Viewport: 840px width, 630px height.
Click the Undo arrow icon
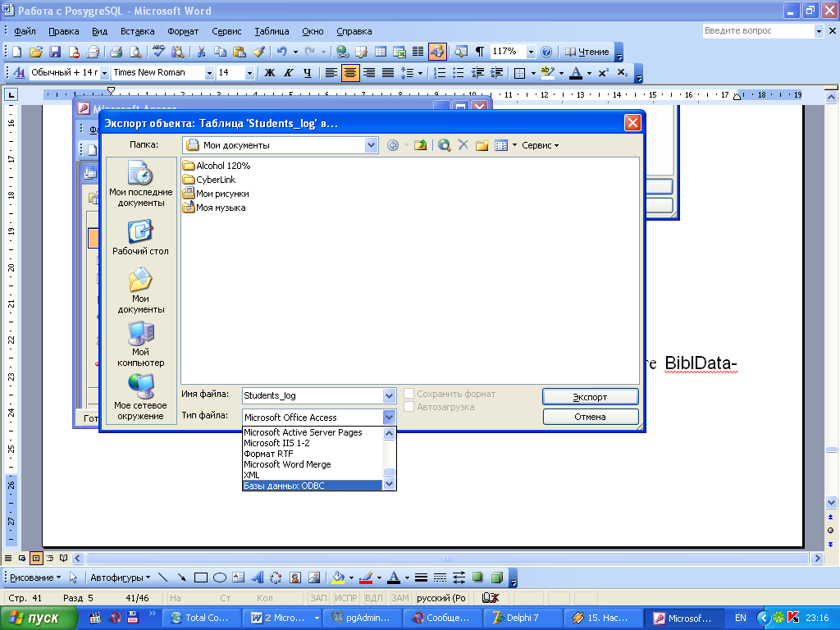pos(282,52)
